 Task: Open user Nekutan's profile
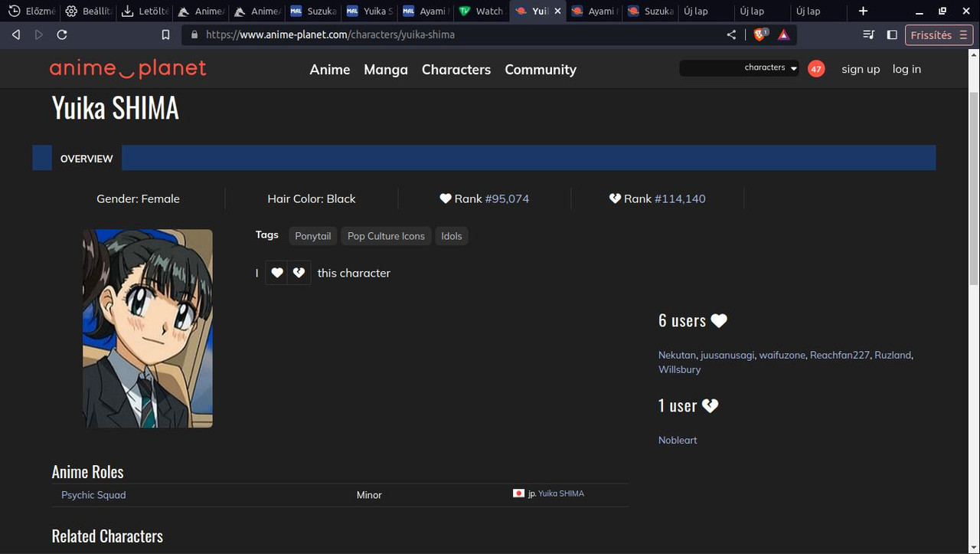[x=677, y=355]
